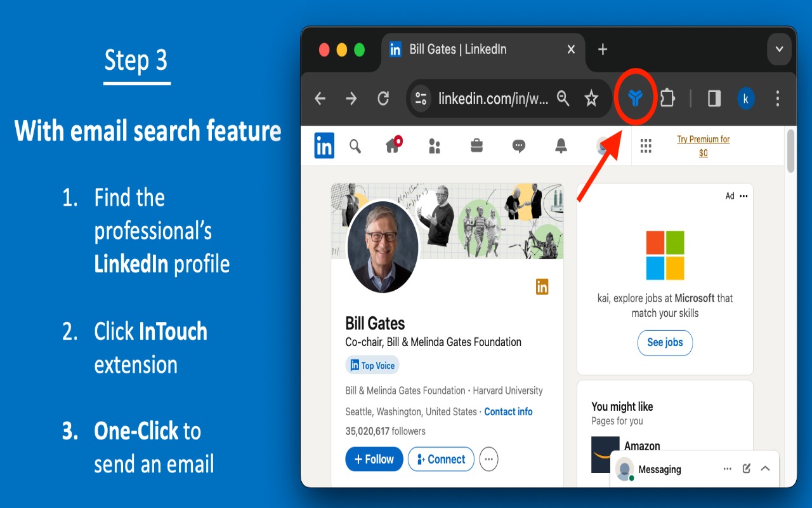Open the For Business grid icon
The image size is (812, 508).
[x=646, y=145]
